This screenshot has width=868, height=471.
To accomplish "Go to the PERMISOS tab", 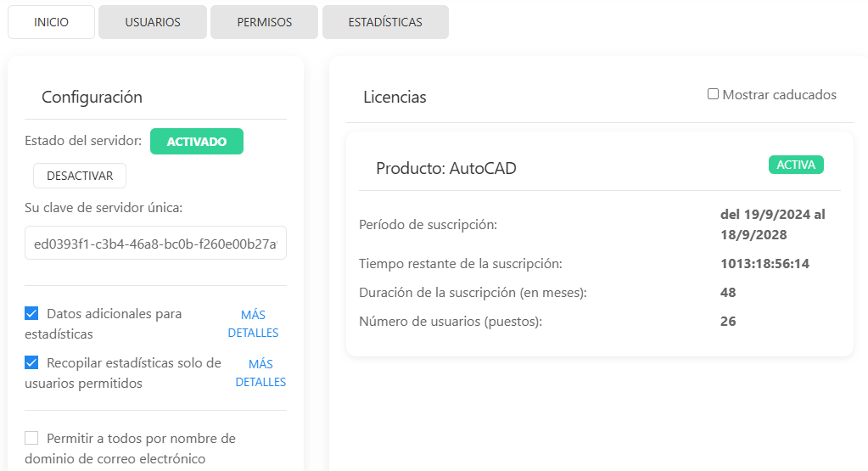I will [x=264, y=22].
